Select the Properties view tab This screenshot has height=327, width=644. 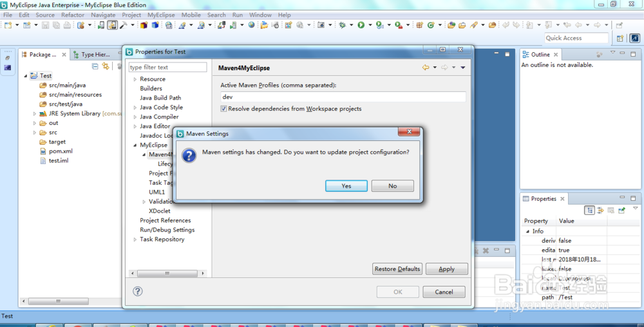tap(544, 198)
